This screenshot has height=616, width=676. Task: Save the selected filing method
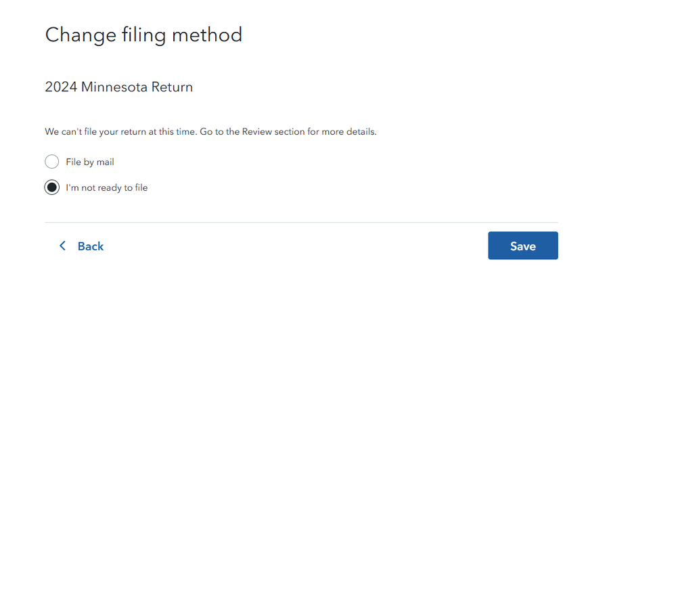pyautogui.click(x=523, y=246)
